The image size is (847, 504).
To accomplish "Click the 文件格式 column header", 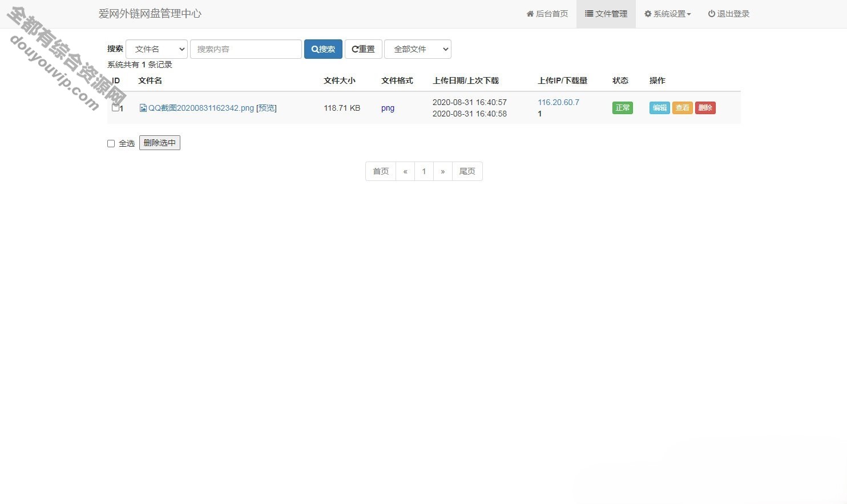I will [x=397, y=80].
